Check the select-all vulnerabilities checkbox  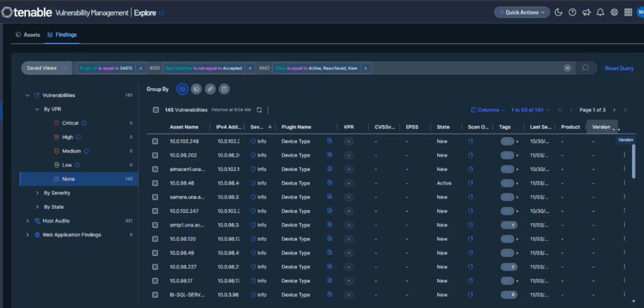point(155,110)
